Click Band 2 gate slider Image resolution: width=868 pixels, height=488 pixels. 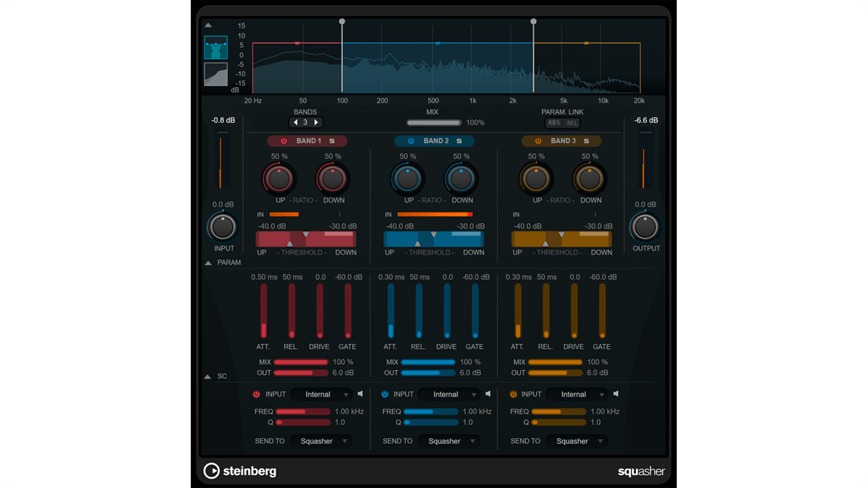[475, 311]
